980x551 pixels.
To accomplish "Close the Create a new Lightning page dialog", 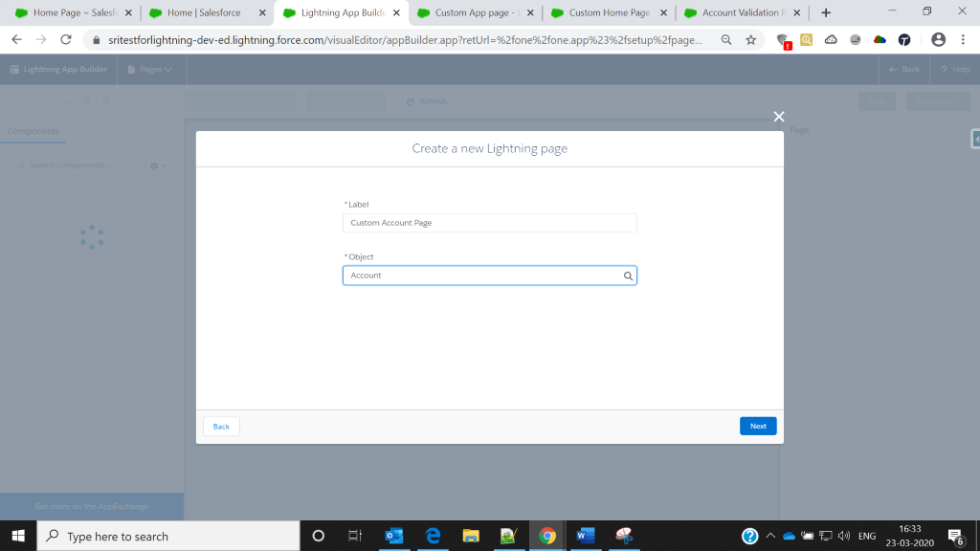I will click(779, 117).
